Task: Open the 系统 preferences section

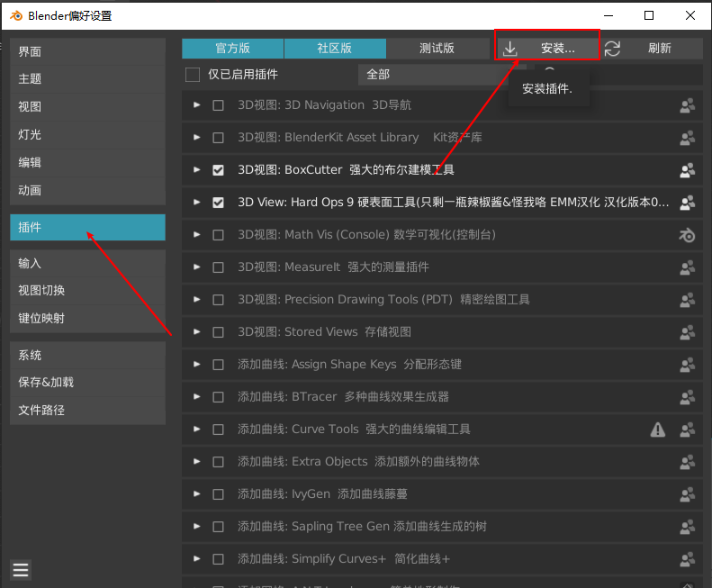Action: click(x=87, y=356)
